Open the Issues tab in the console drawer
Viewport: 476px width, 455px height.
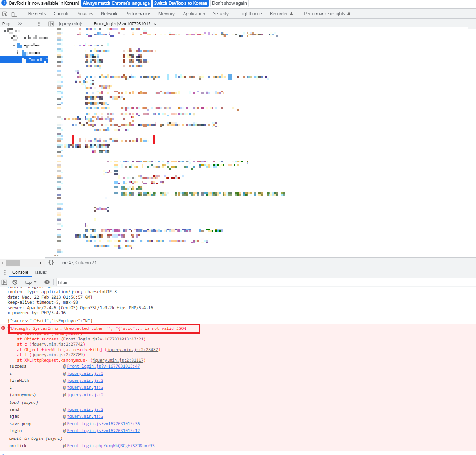pyautogui.click(x=41, y=272)
